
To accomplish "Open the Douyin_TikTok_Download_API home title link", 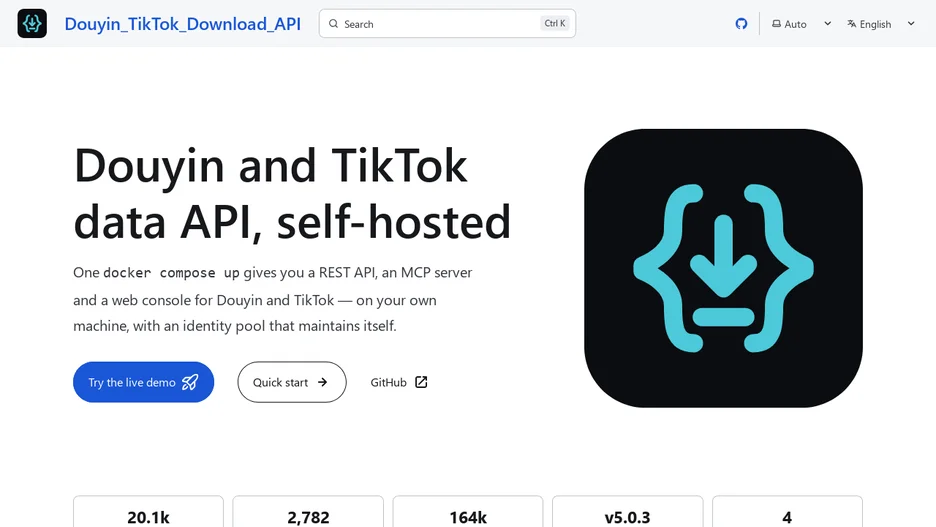I will pyautogui.click(x=183, y=24).
